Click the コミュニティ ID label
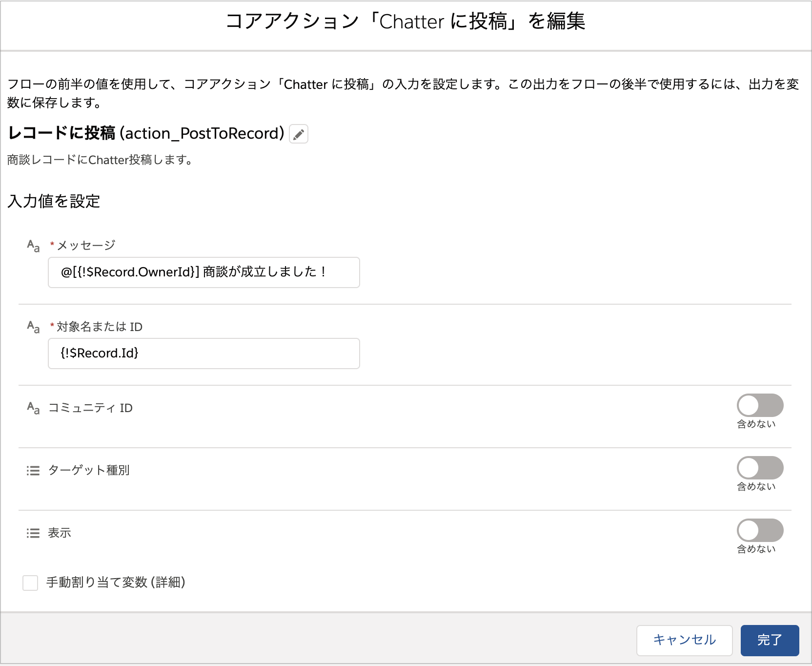This screenshot has height=666, width=812. (x=90, y=408)
